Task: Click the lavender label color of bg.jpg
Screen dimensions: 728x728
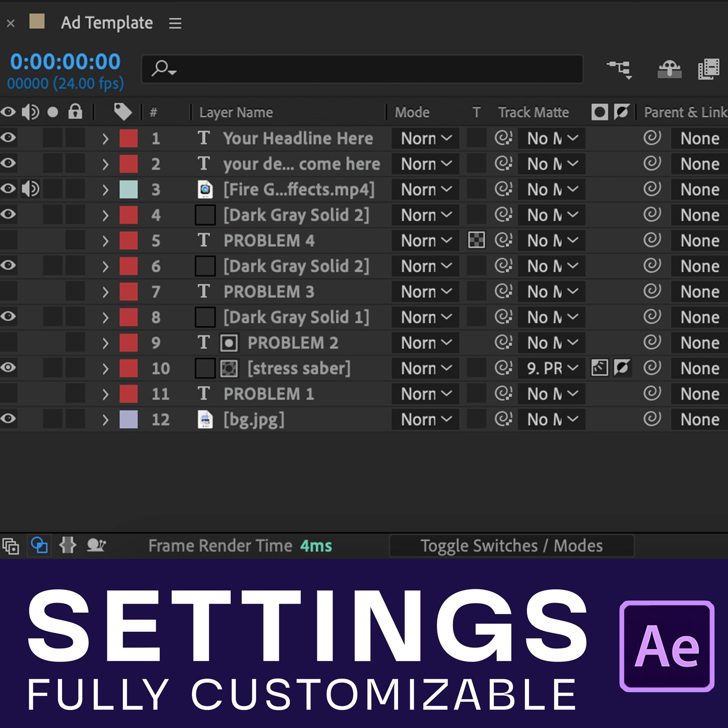Action: tap(128, 419)
